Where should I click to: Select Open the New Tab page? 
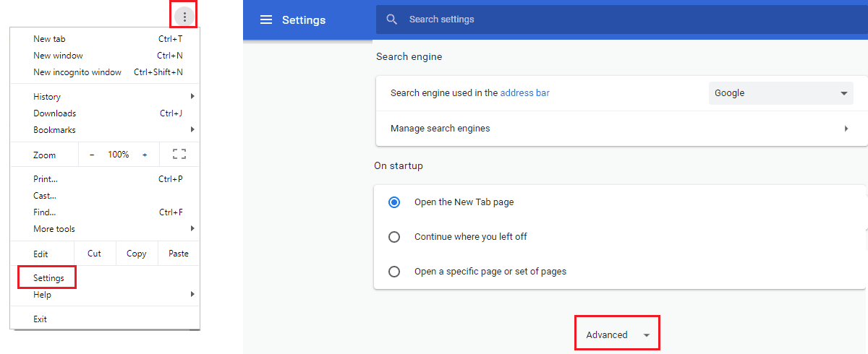click(394, 202)
